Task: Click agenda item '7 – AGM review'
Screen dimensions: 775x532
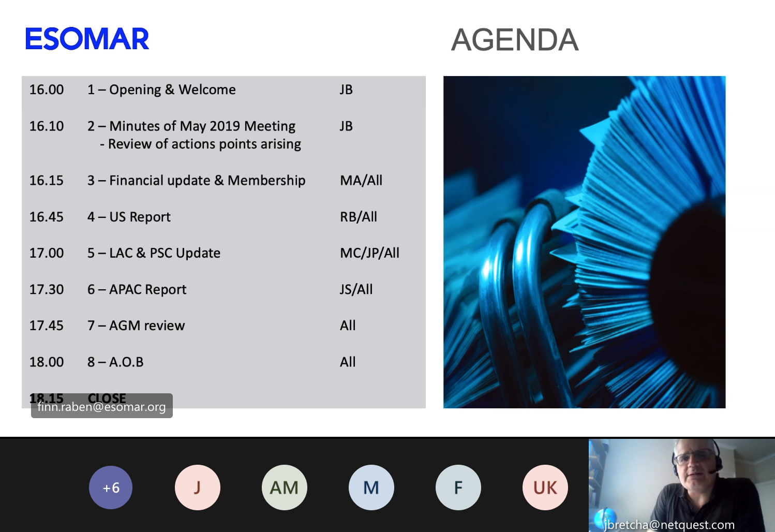Action: tap(136, 326)
